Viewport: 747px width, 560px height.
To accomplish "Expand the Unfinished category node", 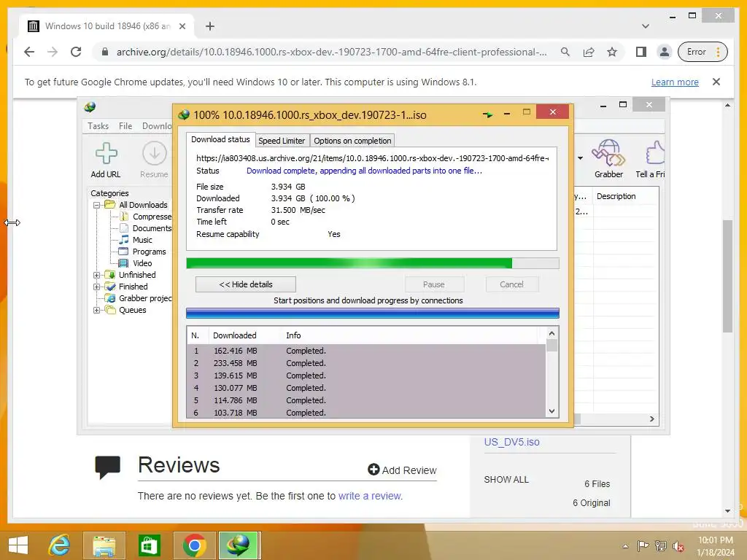I will pos(97,275).
